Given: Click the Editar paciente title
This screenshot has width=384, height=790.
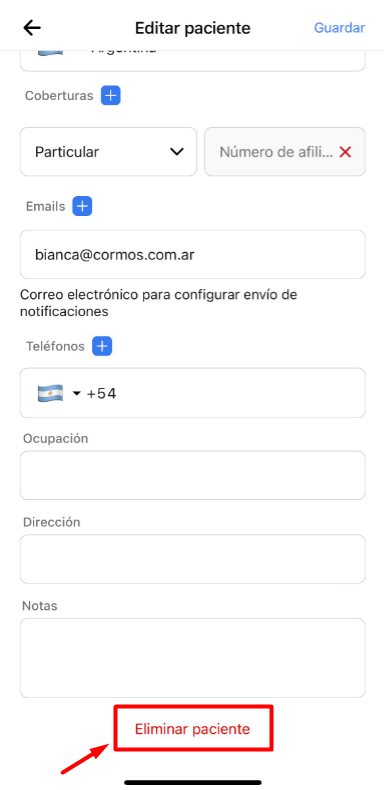Looking at the screenshot, I should [x=193, y=28].
